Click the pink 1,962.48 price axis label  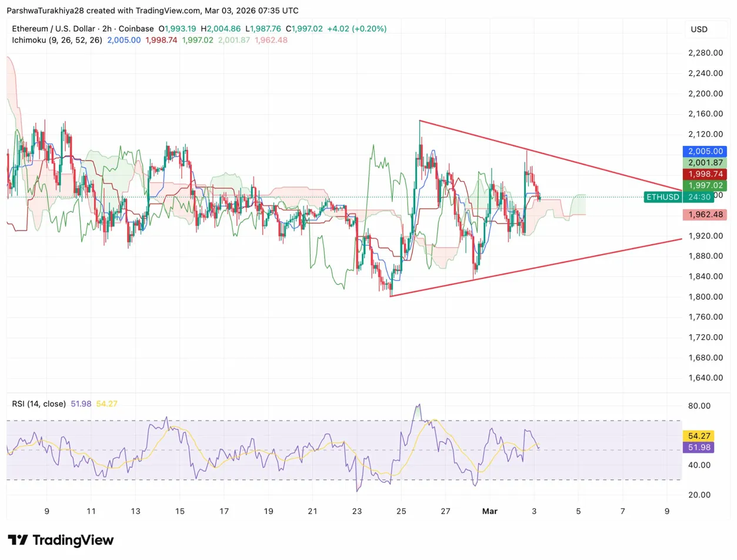point(705,215)
